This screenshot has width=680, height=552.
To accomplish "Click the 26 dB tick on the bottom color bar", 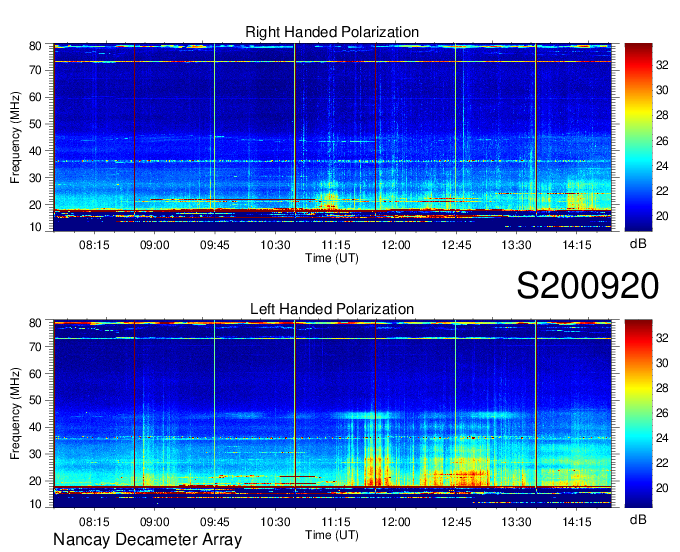I will (x=662, y=413).
